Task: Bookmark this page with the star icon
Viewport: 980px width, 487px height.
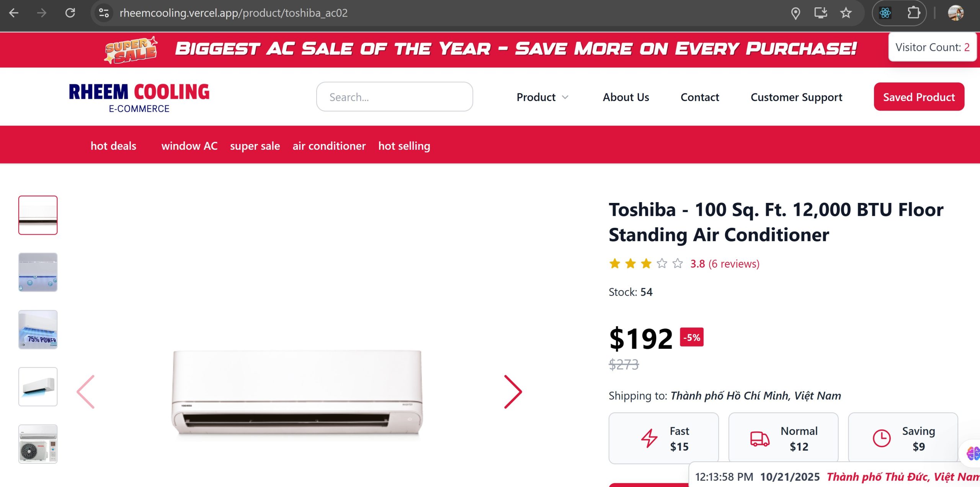Action: [x=846, y=13]
